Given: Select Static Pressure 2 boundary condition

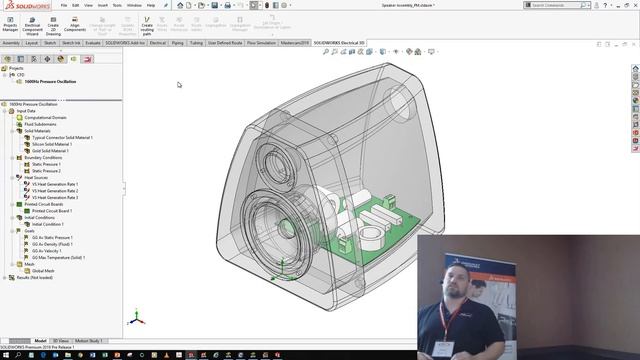Looking at the screenshot, I should click(x=46, y=171).
